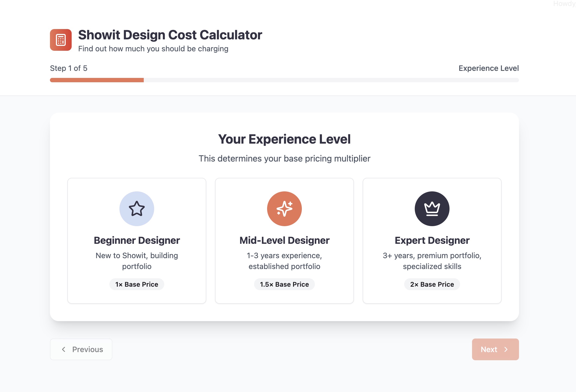Click the orange step progress bar
Image resolution: width=576 pixels, height=392 pixels.
pos(97,80)
